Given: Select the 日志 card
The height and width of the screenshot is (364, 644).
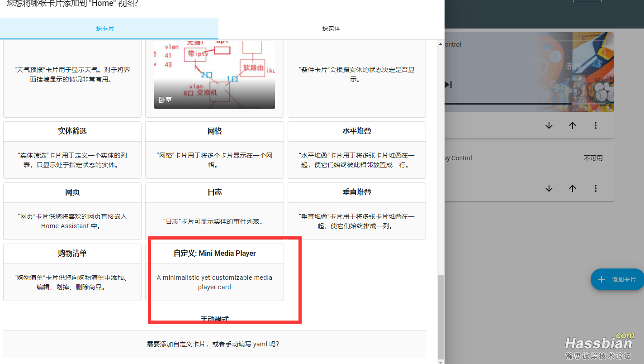Looking at the screenshot, I should (214, 211).
